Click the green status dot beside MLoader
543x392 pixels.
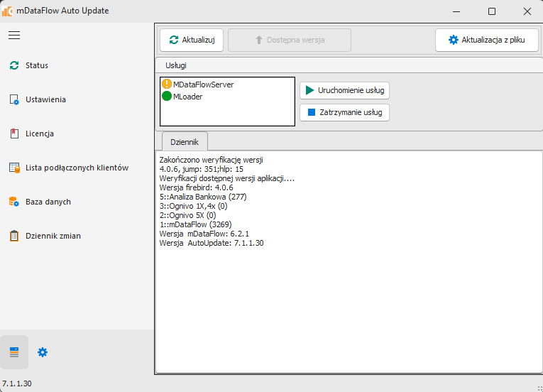point(167,96)
